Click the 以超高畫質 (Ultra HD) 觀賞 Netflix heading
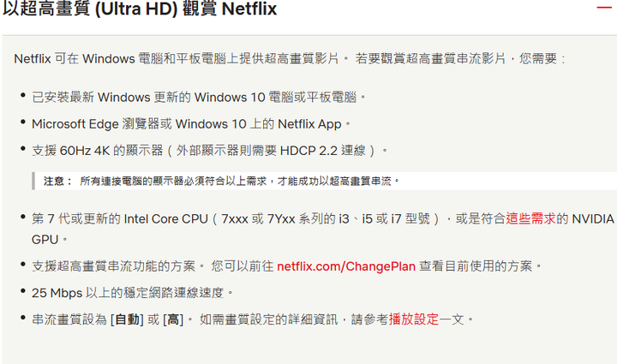Viewport: 617px width, 364px height. click(x=140, y=9)
